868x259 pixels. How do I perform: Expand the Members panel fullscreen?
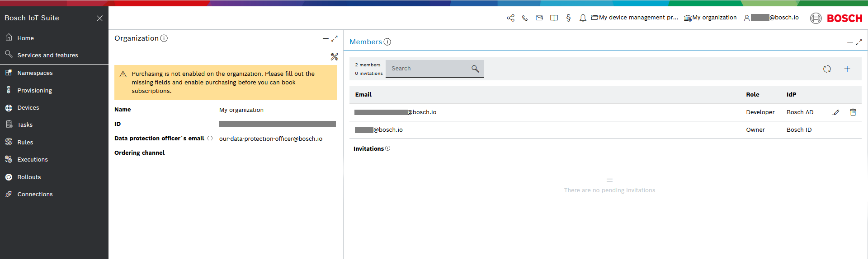859,42
